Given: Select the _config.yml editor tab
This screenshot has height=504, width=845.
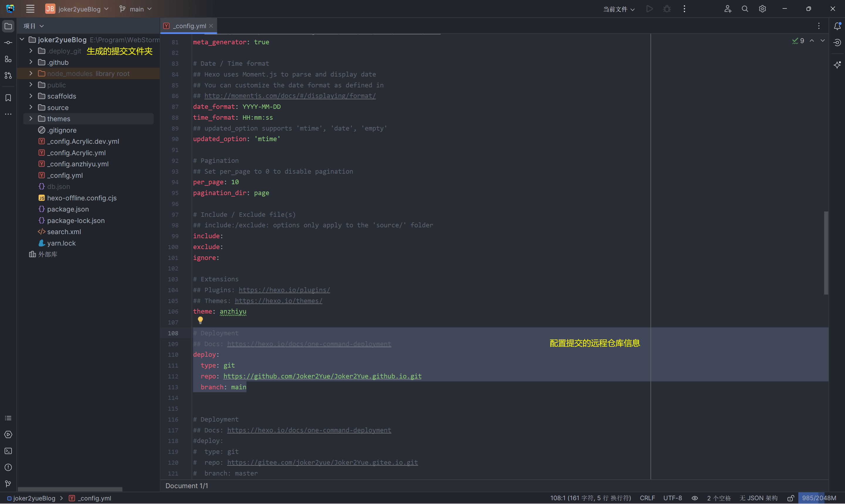Looking at the screenshot, I should pos(189,26).
